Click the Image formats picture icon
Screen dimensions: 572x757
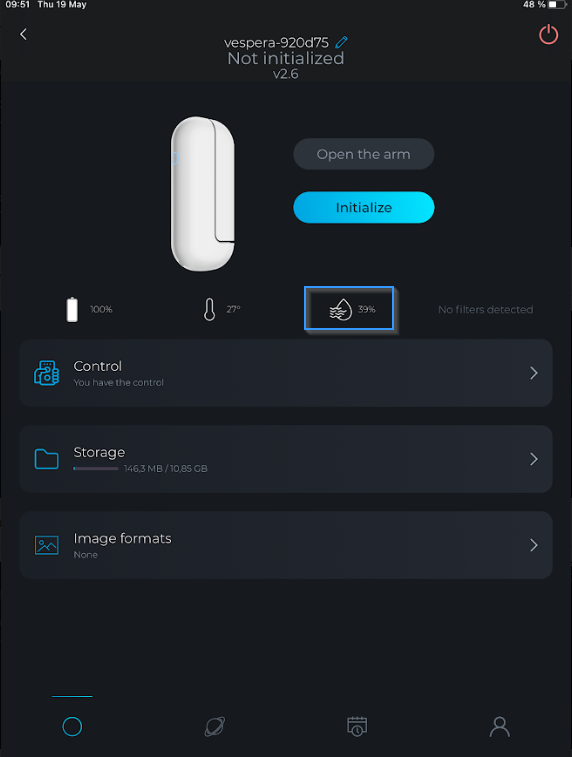click(x=46, y=546)
